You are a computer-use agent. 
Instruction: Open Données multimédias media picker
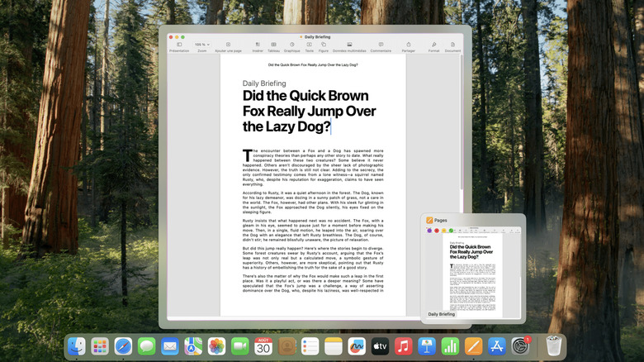pyautogui.click(x=349, y=47)
